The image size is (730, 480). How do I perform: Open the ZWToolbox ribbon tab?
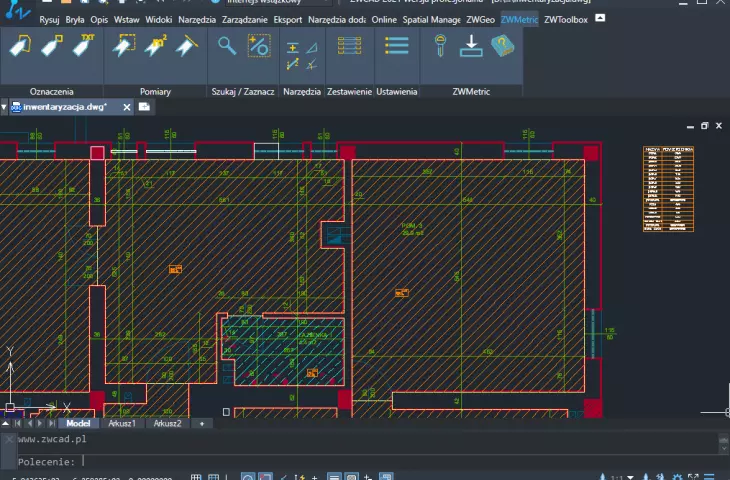566,20
